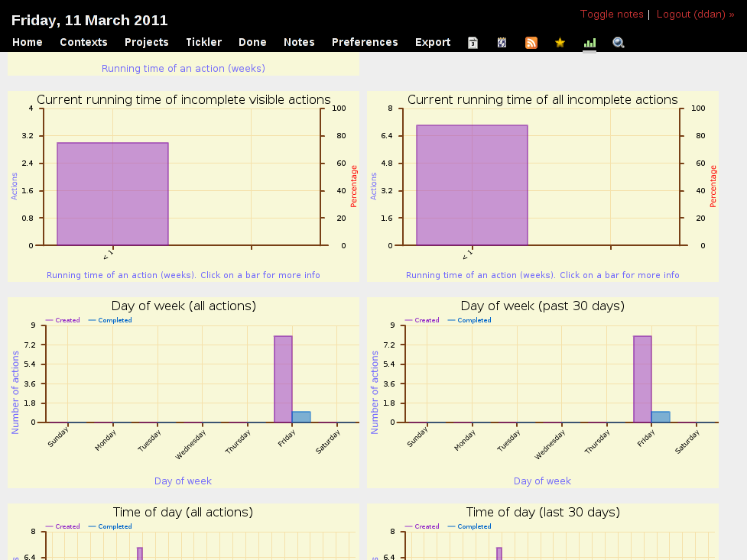Select Friday Created bar in Day of week (all actions)
747x560 pixels.
tap(283, 379)
